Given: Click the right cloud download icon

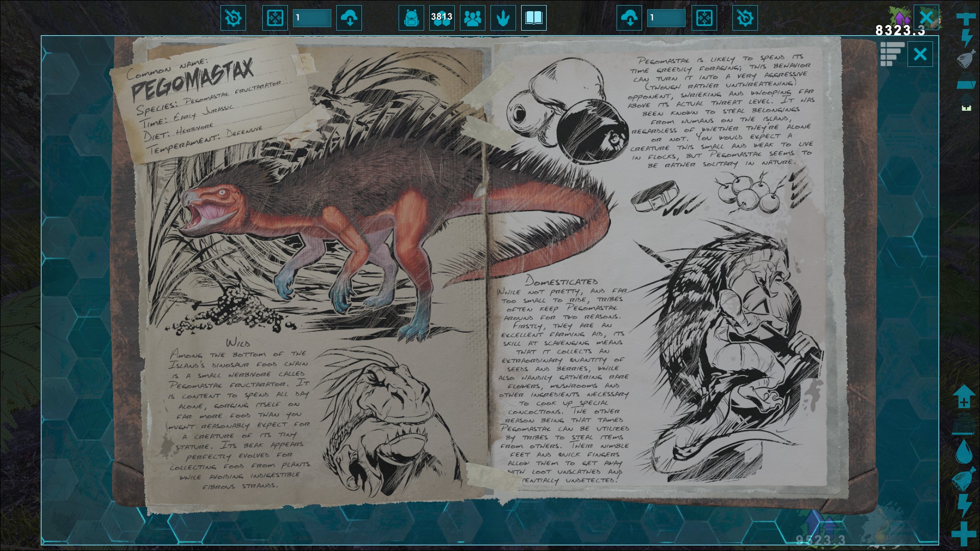Looking at the screenshot, I should click(x=629, y=18).
